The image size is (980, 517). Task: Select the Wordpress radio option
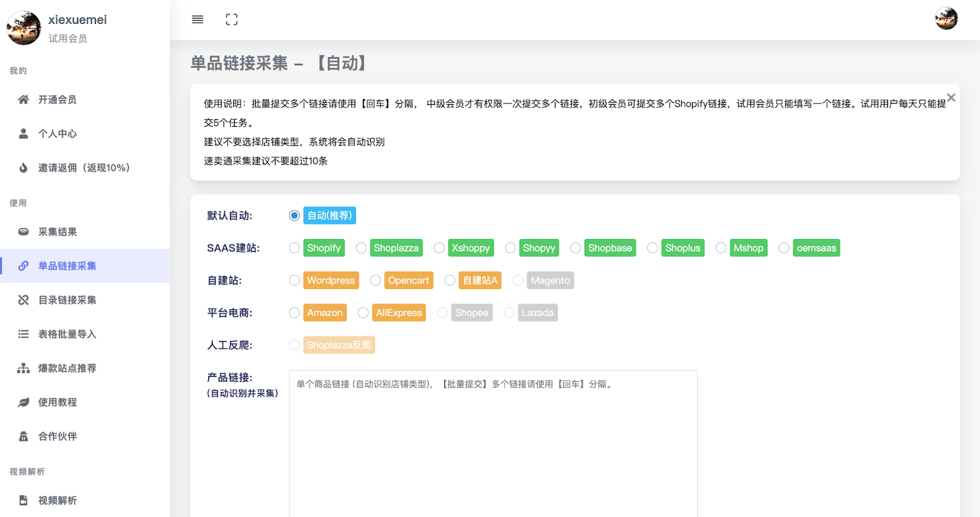tap(295, 281)
